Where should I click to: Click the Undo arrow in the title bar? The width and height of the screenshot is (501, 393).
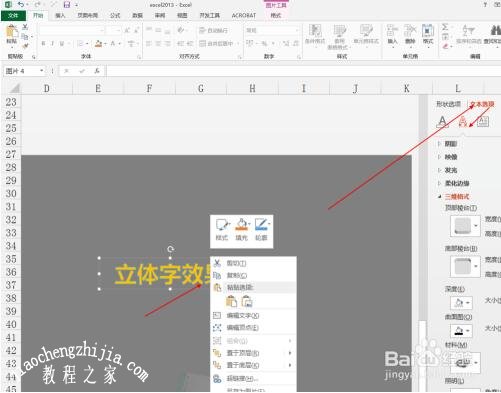[x=21, y=5]
